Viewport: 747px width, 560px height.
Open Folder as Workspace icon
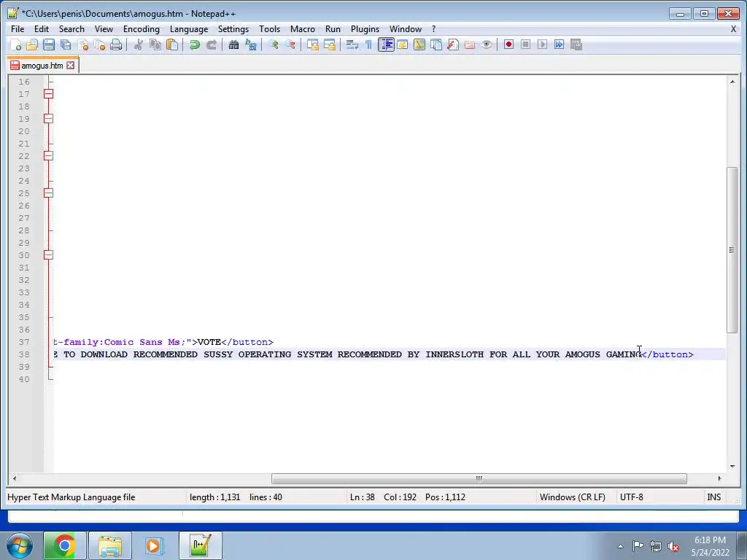[470, 44]
